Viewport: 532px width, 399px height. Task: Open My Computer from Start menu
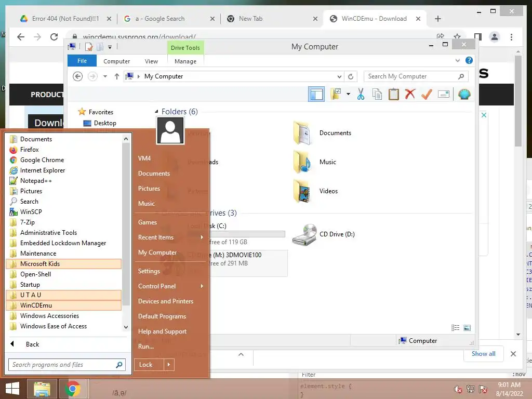click(171, 252)
